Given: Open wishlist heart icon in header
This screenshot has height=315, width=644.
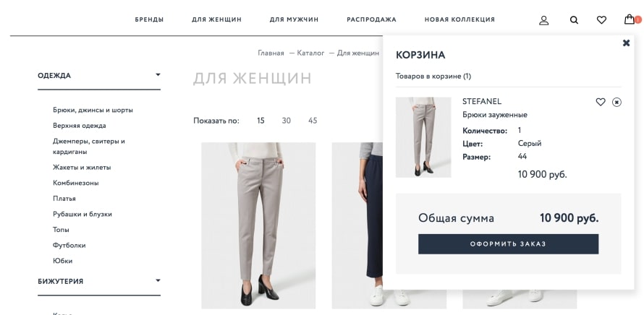Looking at the screenshot, I should coord(601,20).
